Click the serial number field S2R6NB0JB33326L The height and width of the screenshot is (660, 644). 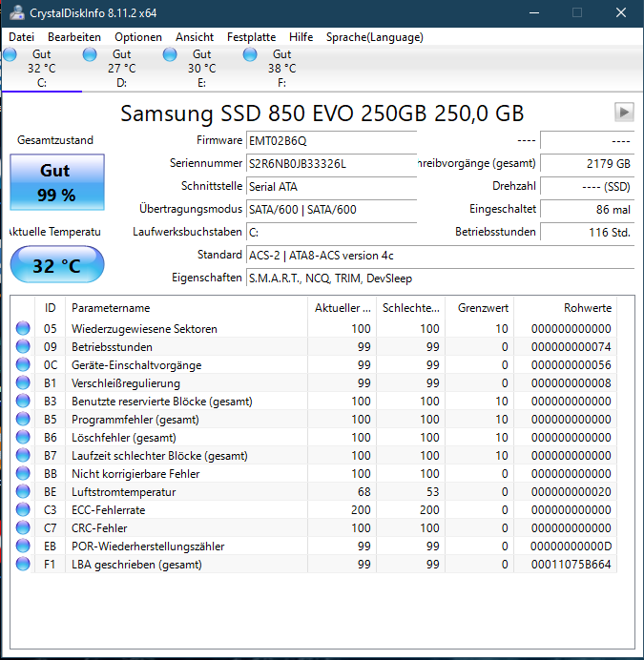pyautogui.click(x=331, y=163)
